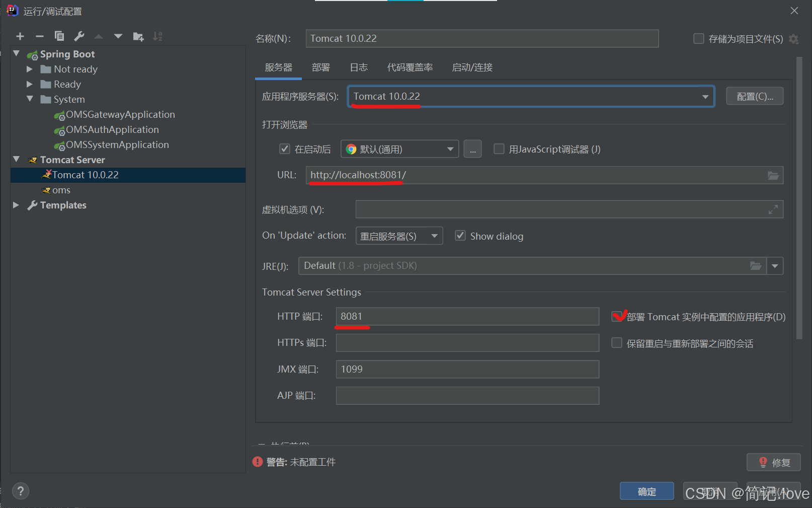Switch to the 部署 tab
The width and height of the screenshot is (812, 508).
coord(320,67)
